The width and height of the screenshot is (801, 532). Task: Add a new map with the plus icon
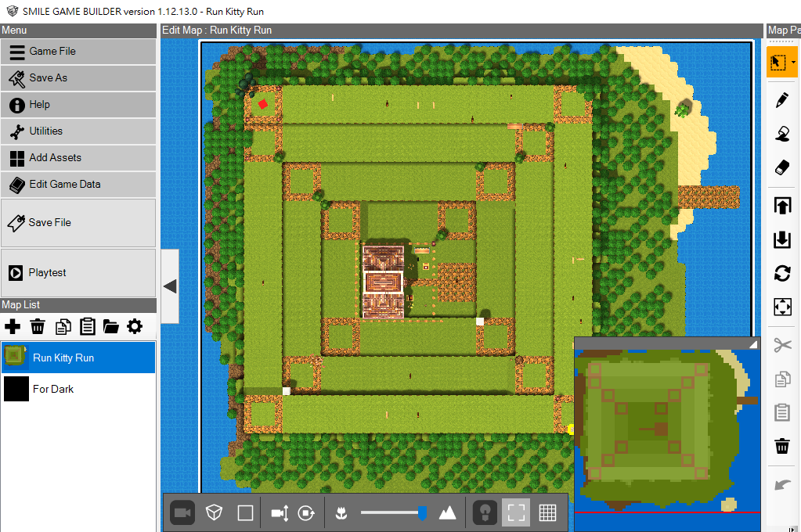13,327
